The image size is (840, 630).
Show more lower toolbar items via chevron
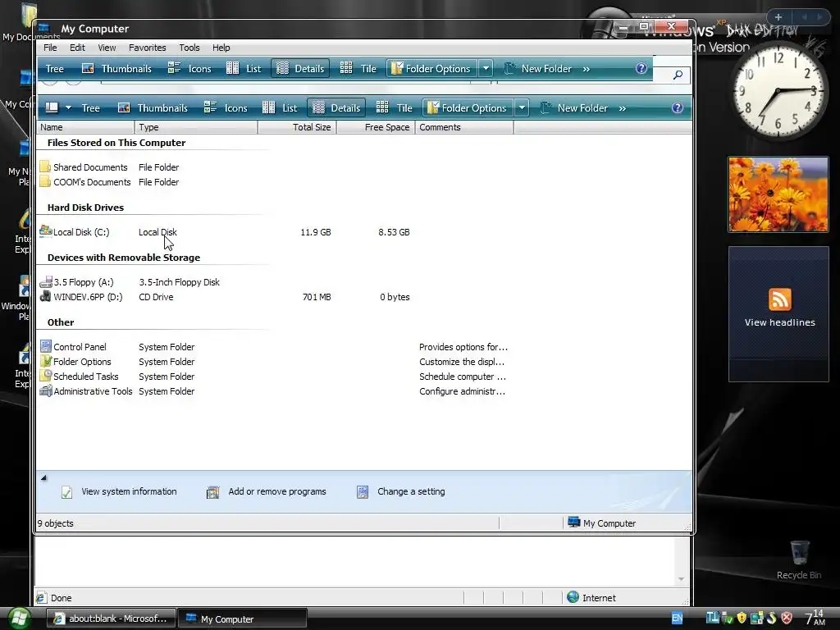622,108
